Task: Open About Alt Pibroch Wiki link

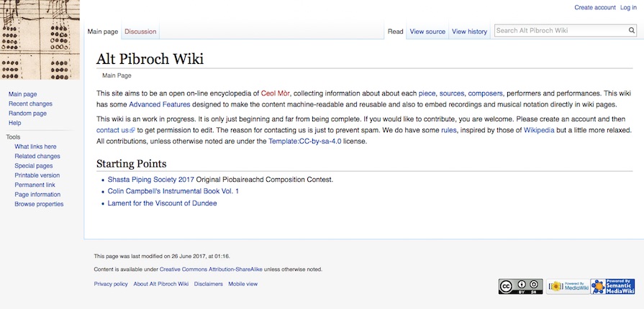Action: 161,284
